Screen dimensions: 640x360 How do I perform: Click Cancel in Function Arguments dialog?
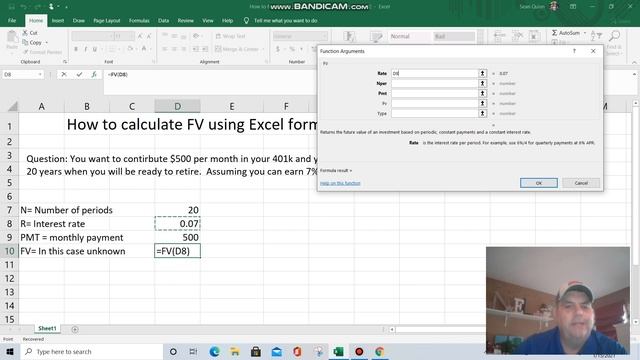(581, 183)
